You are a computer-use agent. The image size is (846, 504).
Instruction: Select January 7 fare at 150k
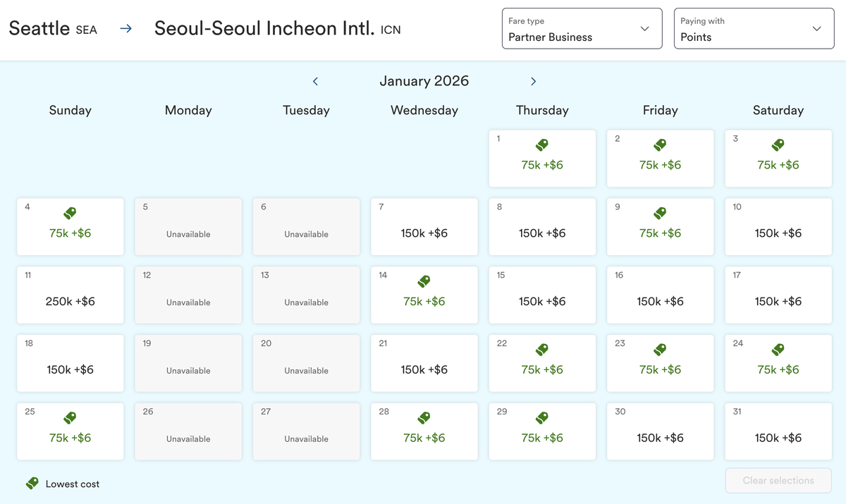(x=424, y=227)
